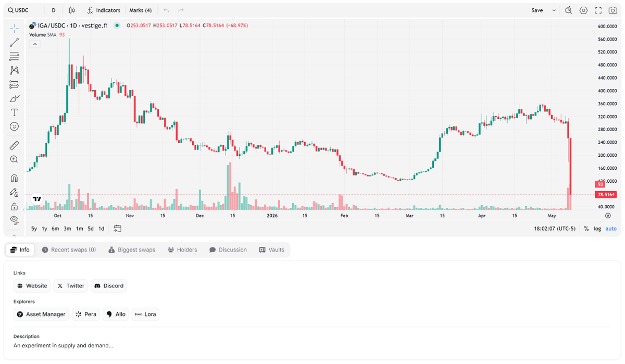Toggle auto scale mode
Image resolution: width=625 pixels, height=364 pixels.
[x=611, y=229]
